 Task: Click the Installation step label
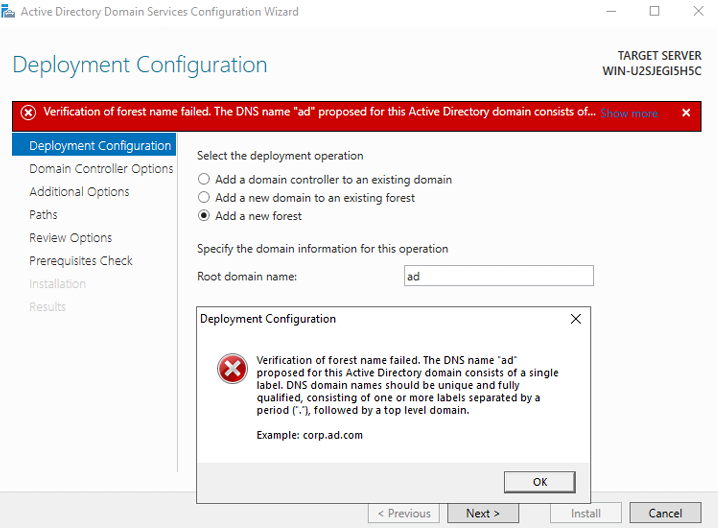(x=58, y=284)
